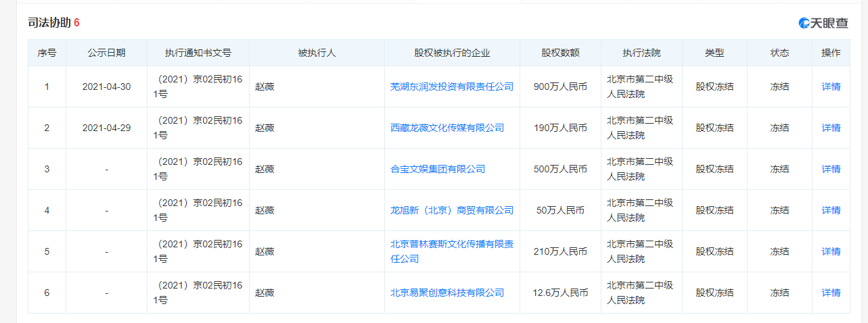868x323 pixels.
Task: Click the 执行通知书文号 column header
Action: pyautogui.click(x=198, y=53)
